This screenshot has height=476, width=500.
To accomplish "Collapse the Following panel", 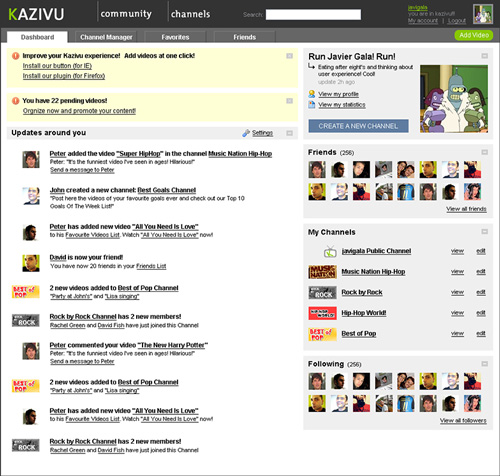I will (485, 364).
